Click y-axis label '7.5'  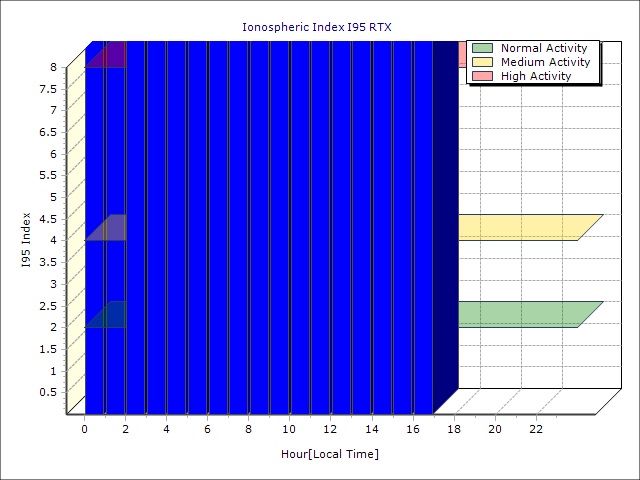48,89
